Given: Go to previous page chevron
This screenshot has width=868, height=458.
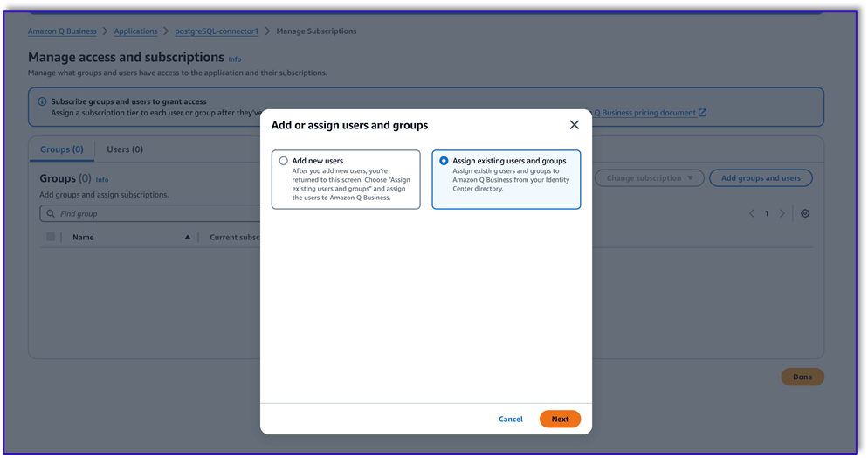Looking at the screenshot, I should [751, 214].
